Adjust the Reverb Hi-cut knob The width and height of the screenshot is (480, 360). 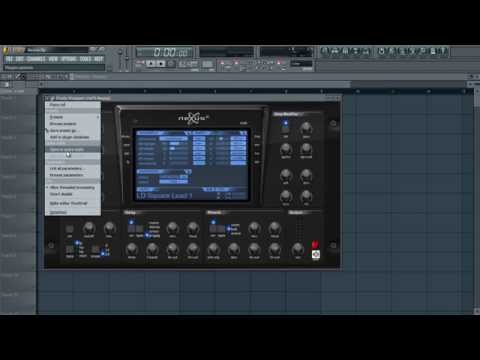click(275, 249)
